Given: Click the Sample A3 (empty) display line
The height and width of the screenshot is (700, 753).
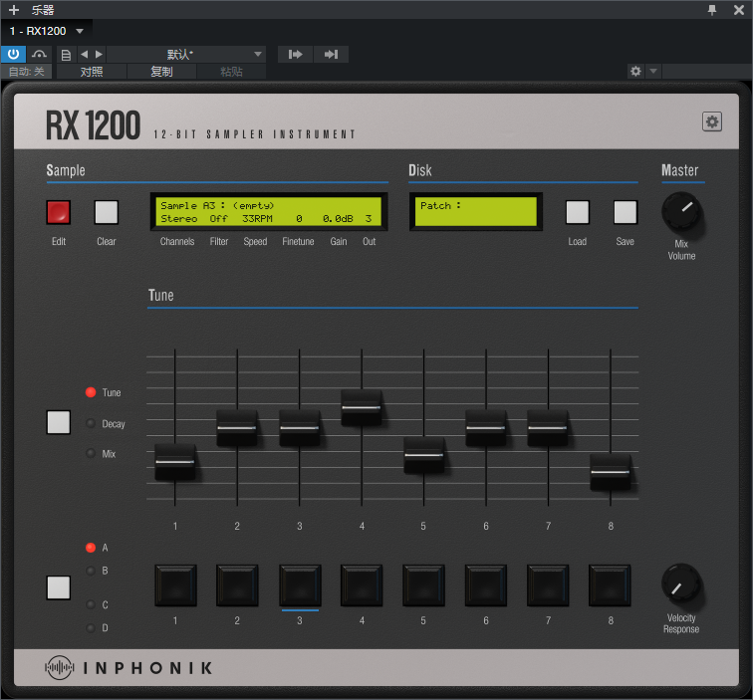Looking at the screenshot, I should (217, 205).
